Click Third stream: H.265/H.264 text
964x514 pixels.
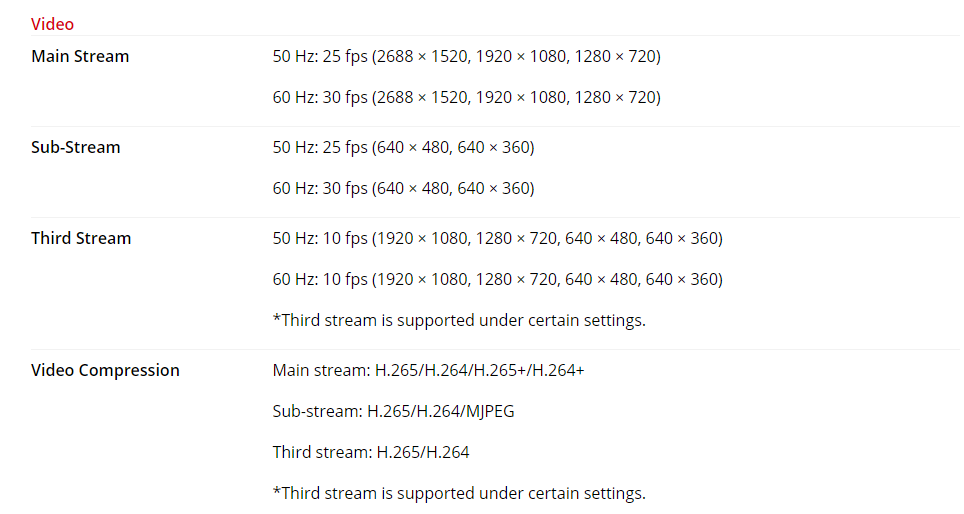371,453
